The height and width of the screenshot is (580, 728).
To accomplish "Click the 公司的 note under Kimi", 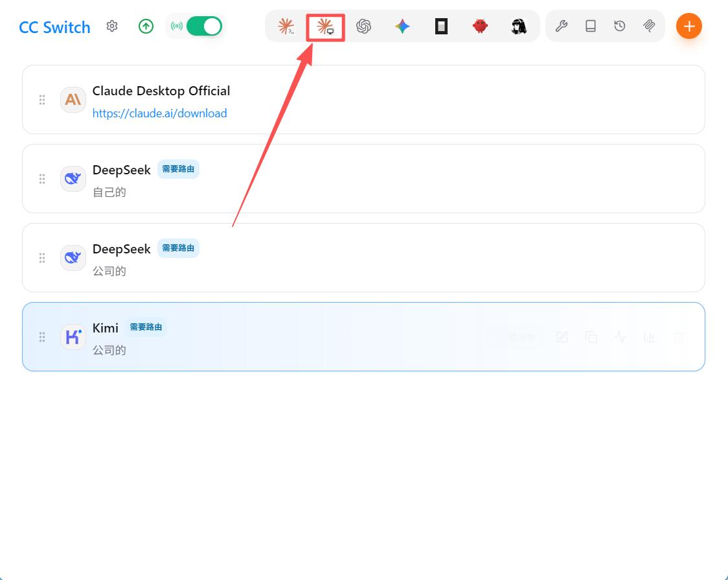I will [x=109, y=350].
